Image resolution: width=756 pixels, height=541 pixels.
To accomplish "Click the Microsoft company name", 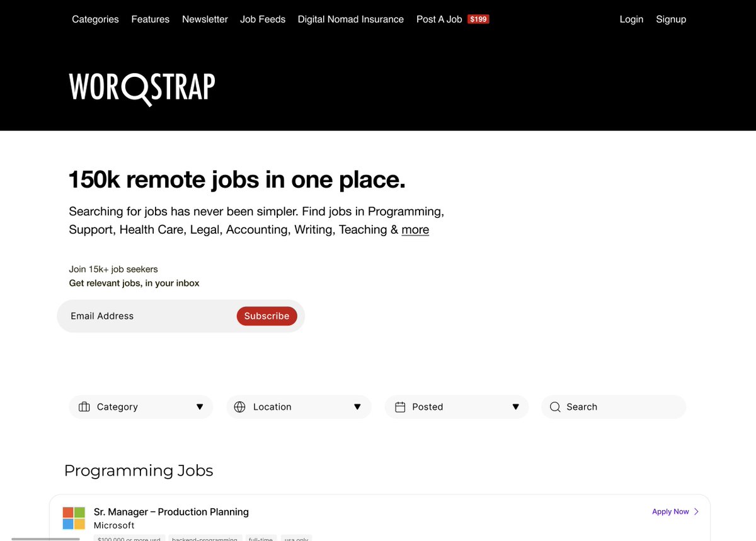I will point(114,525).
